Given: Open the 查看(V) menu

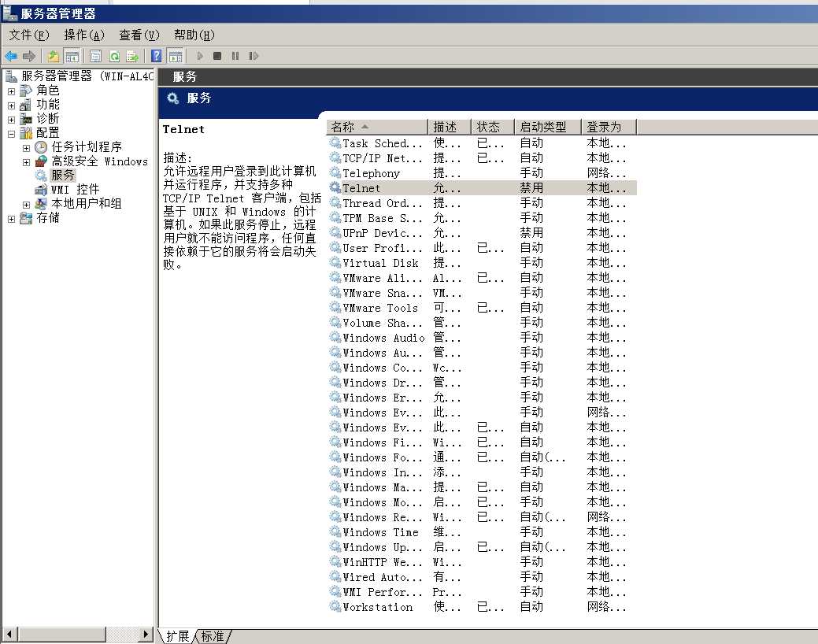Looking at the screenshot, I should (139, 35).
